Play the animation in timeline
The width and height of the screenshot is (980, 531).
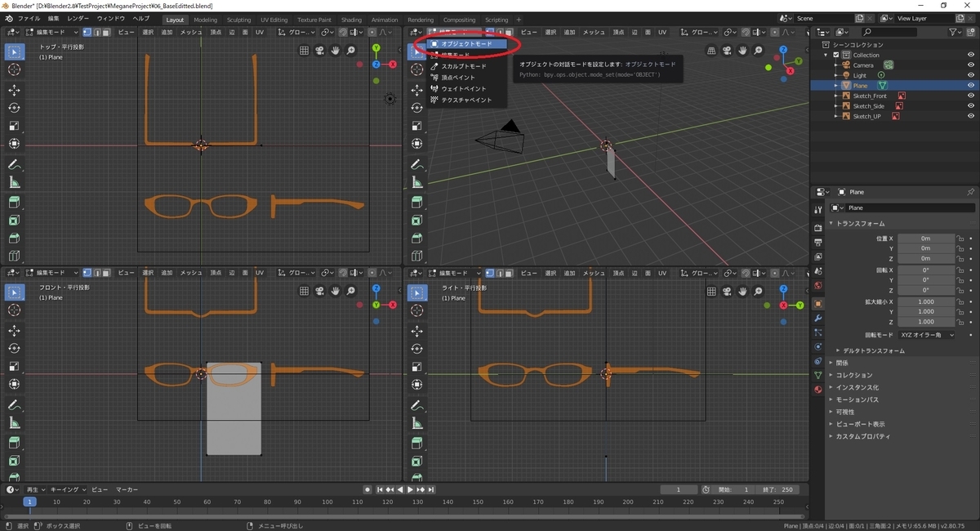(x=410, y=489)
